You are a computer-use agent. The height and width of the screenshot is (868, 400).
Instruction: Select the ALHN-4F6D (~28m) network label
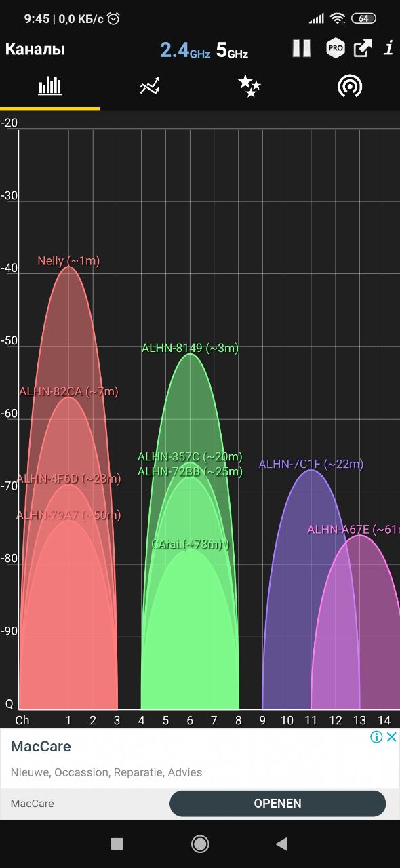68,479
